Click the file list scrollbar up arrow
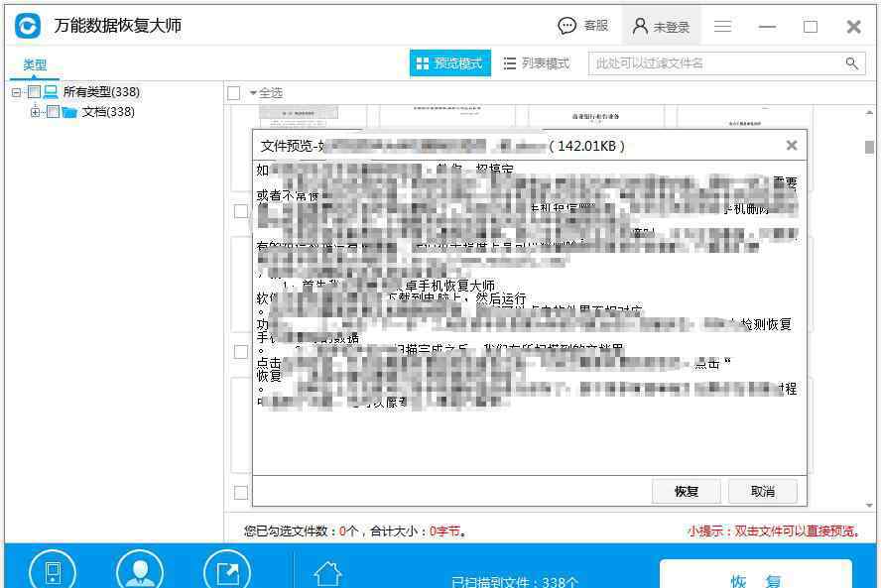The image size is (881, 588). (869, 113)
